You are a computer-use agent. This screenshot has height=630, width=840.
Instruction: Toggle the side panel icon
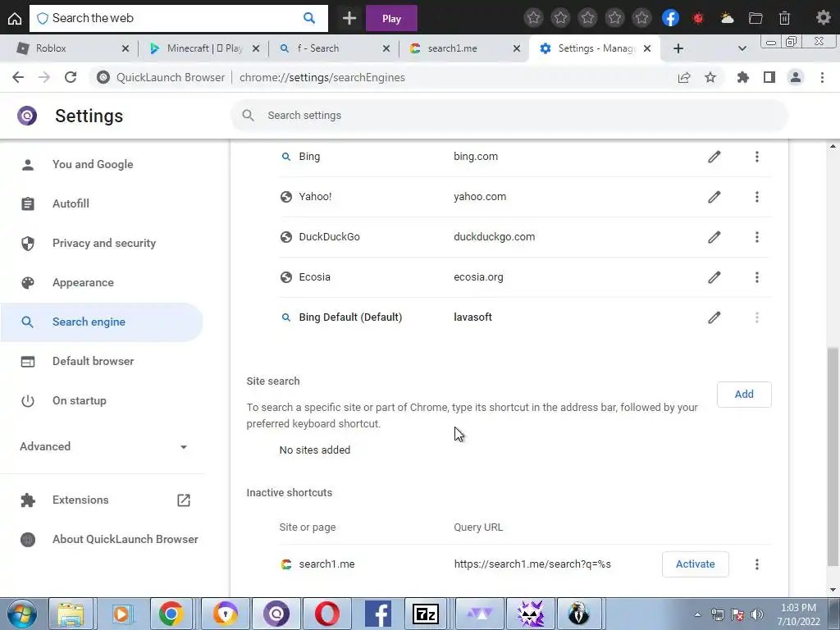coord(769,77)
